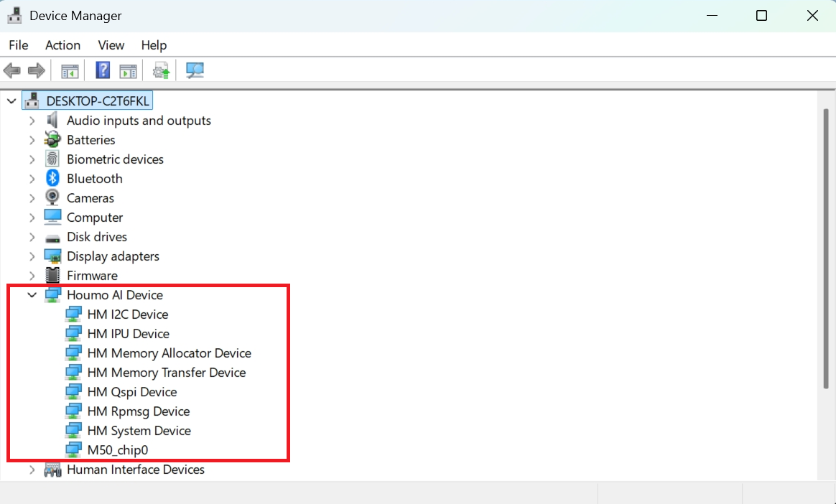Select the Display adapters label
The height and width of the screenshot is (504, 836).
[x=113, y=256]
